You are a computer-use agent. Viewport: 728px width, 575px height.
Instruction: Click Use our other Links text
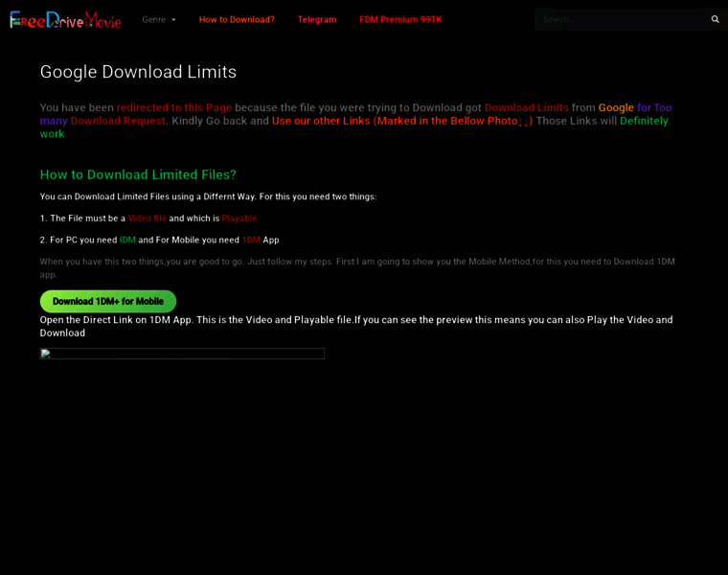321,121
